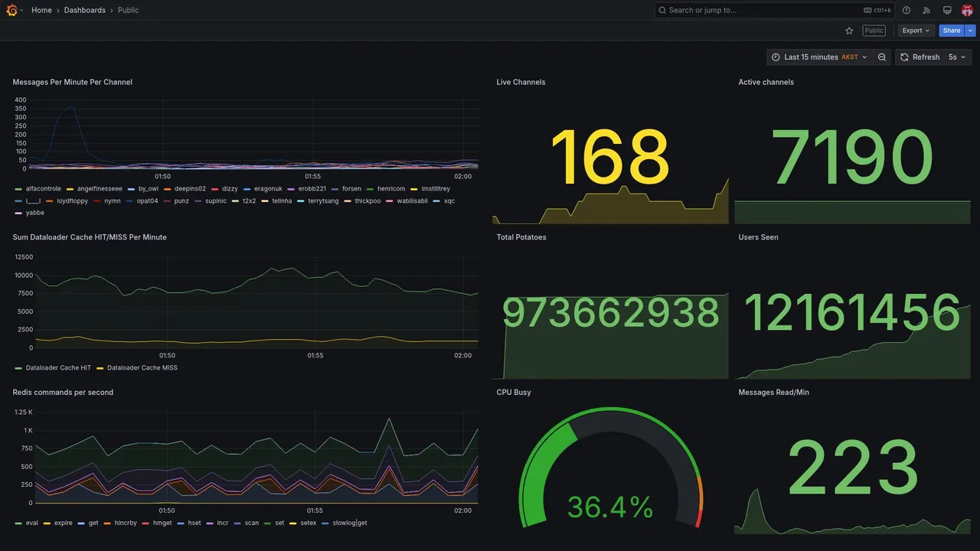Screen dimensions: 980x551
Task: Open the news feed RSS icon
Action: [x=926, y=10]
